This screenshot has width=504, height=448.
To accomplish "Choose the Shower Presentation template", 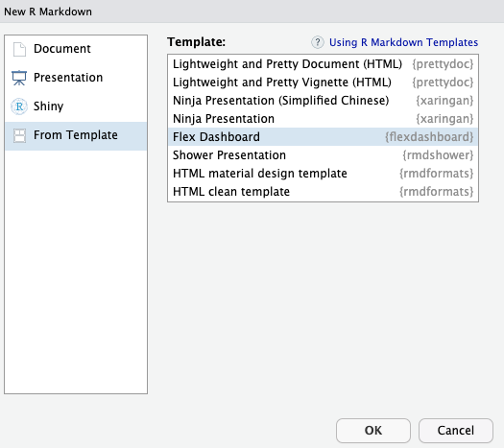I will (323, 155).
